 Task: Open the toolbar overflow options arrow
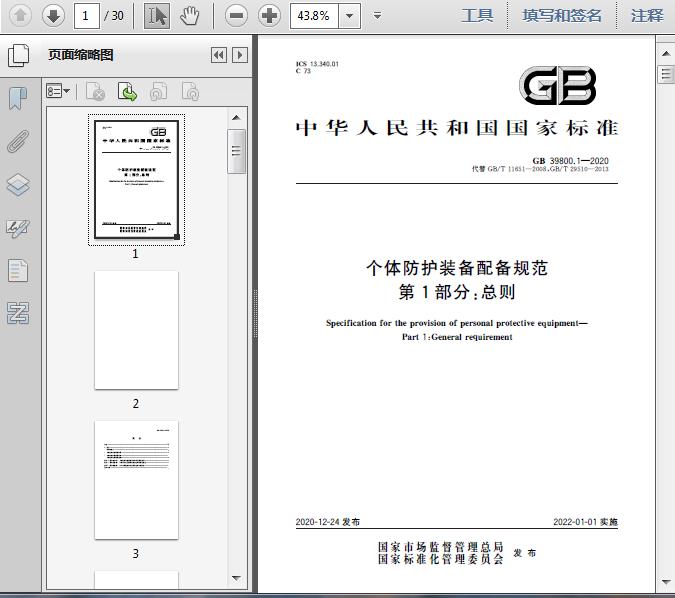[x=377, y=16]
